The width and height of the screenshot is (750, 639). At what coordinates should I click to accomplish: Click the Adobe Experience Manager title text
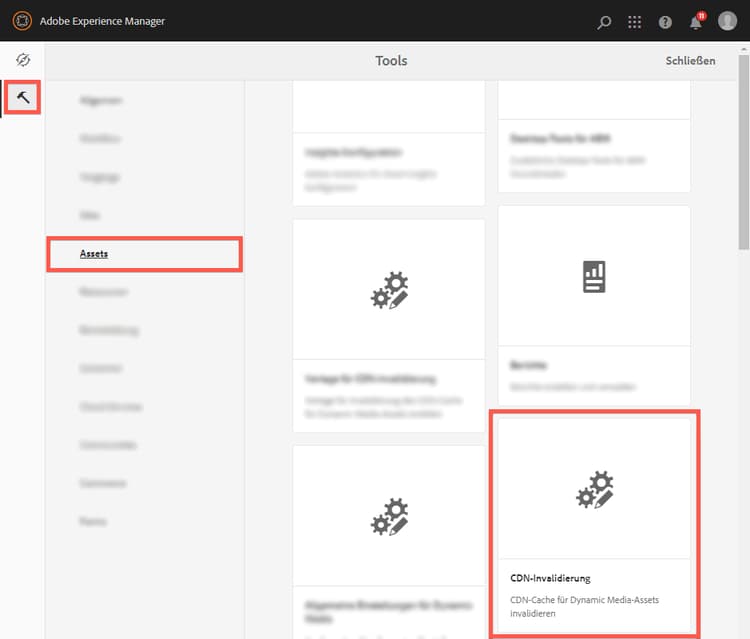[x=102, y=21]
